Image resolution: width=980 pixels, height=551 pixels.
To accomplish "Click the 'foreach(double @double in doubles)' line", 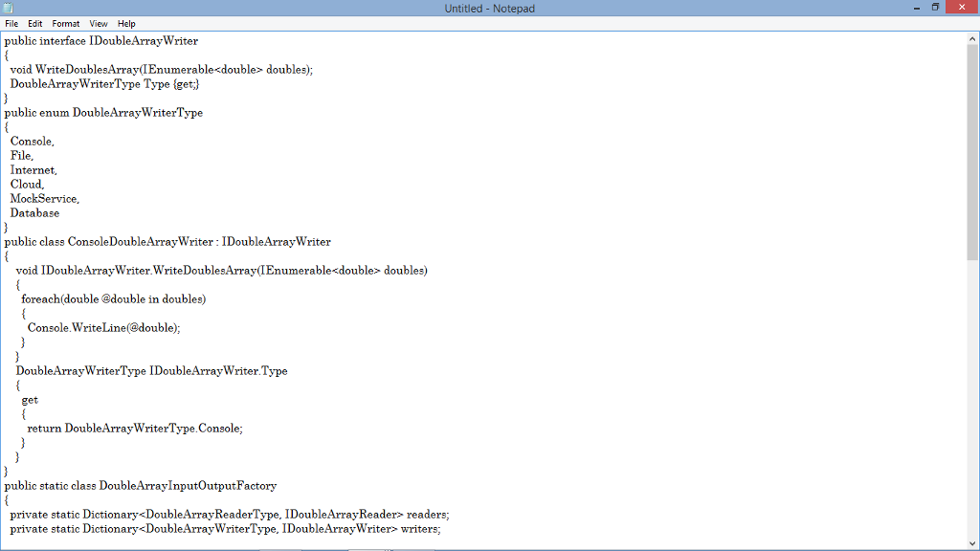I will (114, 299).
